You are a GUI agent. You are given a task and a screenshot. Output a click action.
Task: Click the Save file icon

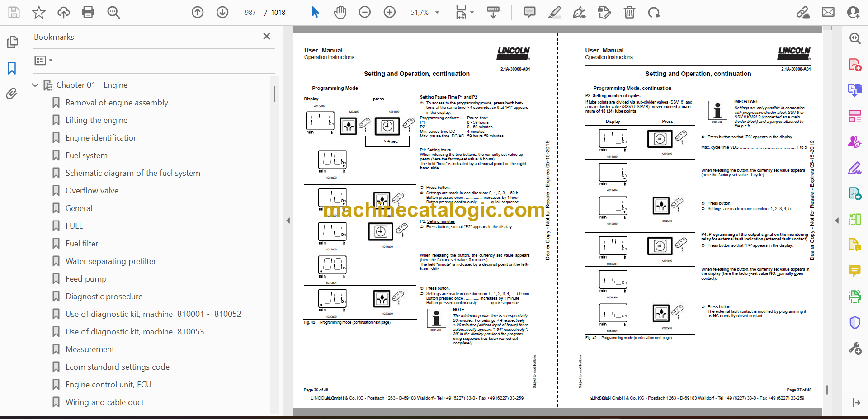(14, 12)
